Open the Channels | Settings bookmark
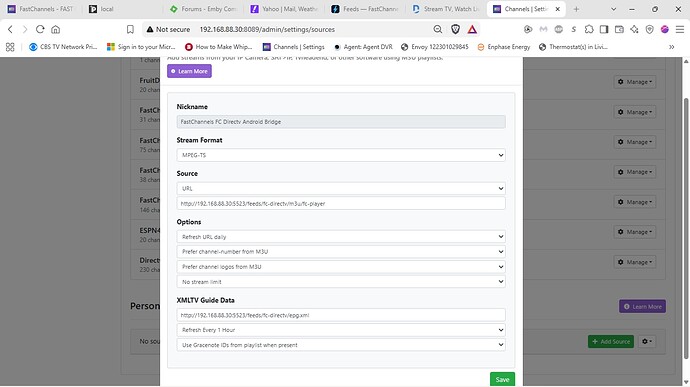 [x=294, y=47]
